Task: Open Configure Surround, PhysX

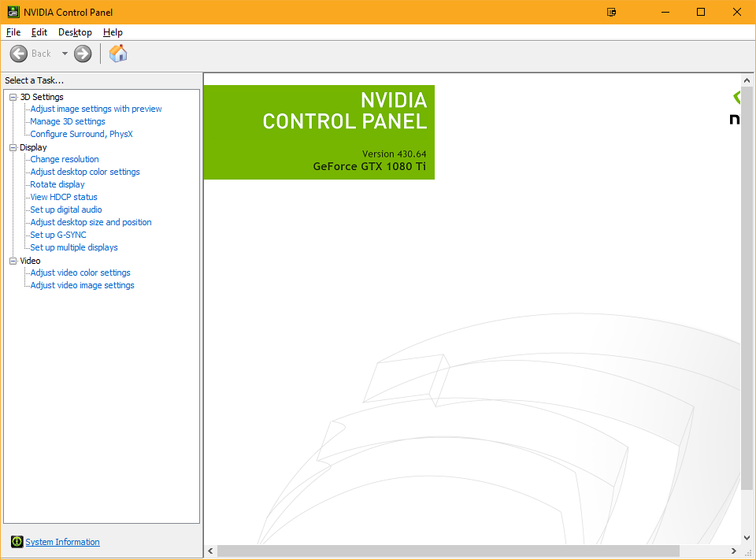Action: tap(81, 134)
